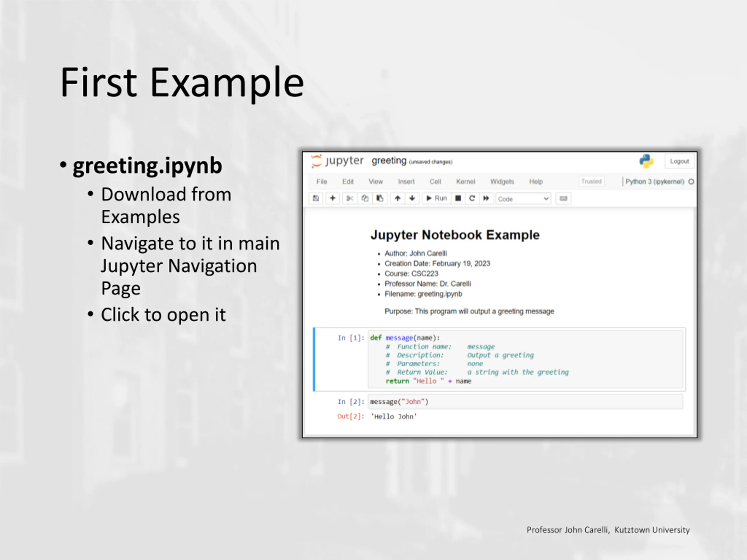The height and width of the screenshot is (560, 747).
Task: Open the command palette keyboard icon
Action: 563,199
